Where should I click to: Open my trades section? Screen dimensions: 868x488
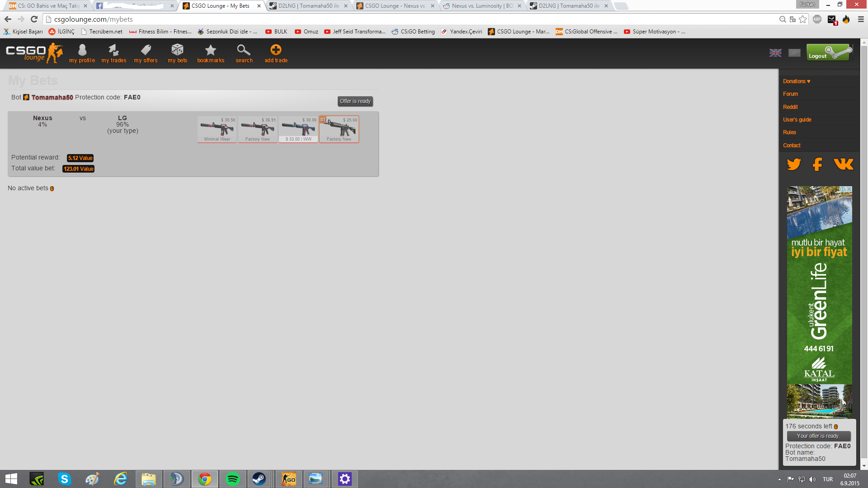113,53
